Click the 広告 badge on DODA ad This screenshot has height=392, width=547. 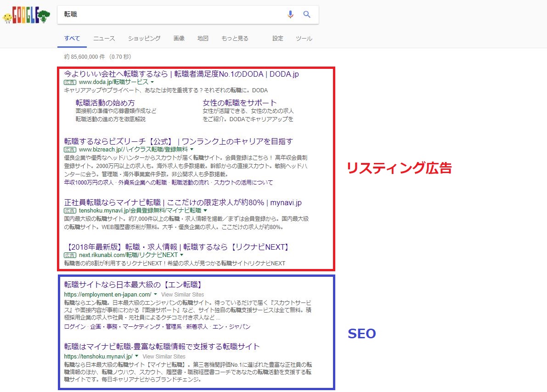coord(70,82)
